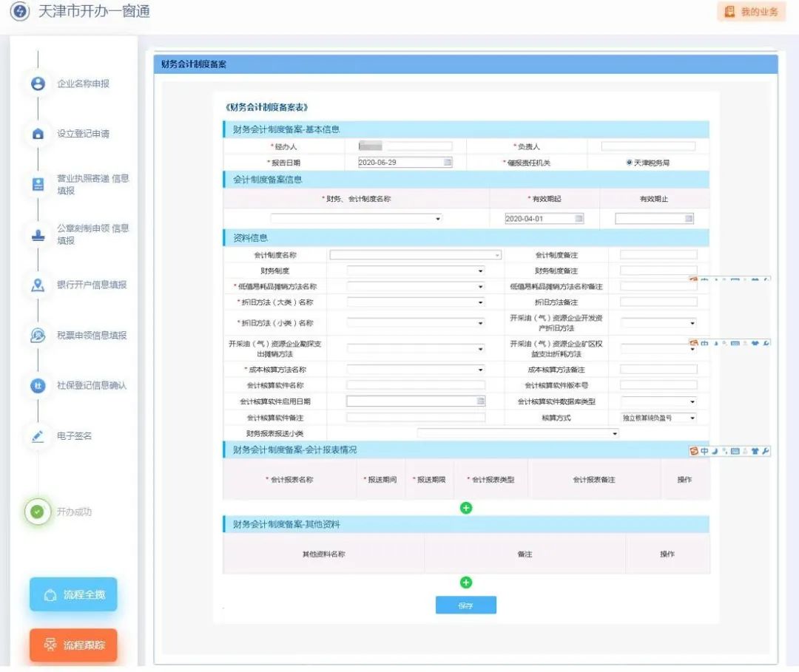The height and width of the screenshot is (672, 799).
Task: Click the orange 流程跟踪 button
Action: 73,645
